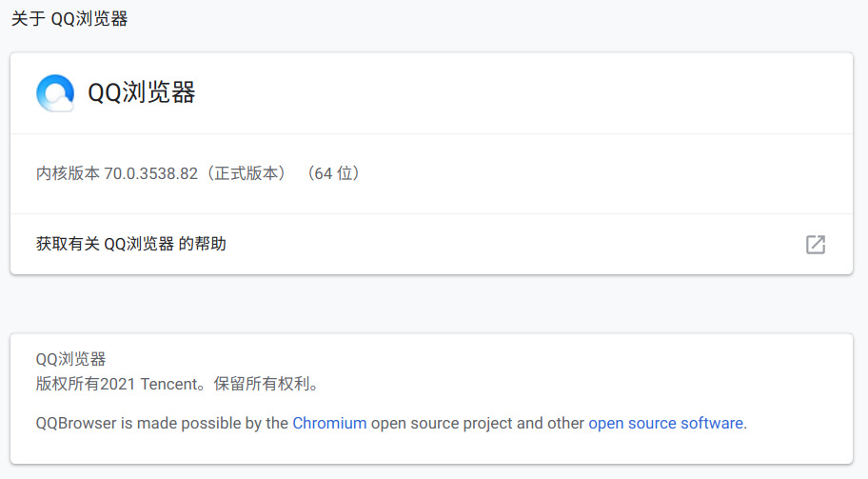Click empty area right of version info
The image size is (868, 479).
coord(609,173)
